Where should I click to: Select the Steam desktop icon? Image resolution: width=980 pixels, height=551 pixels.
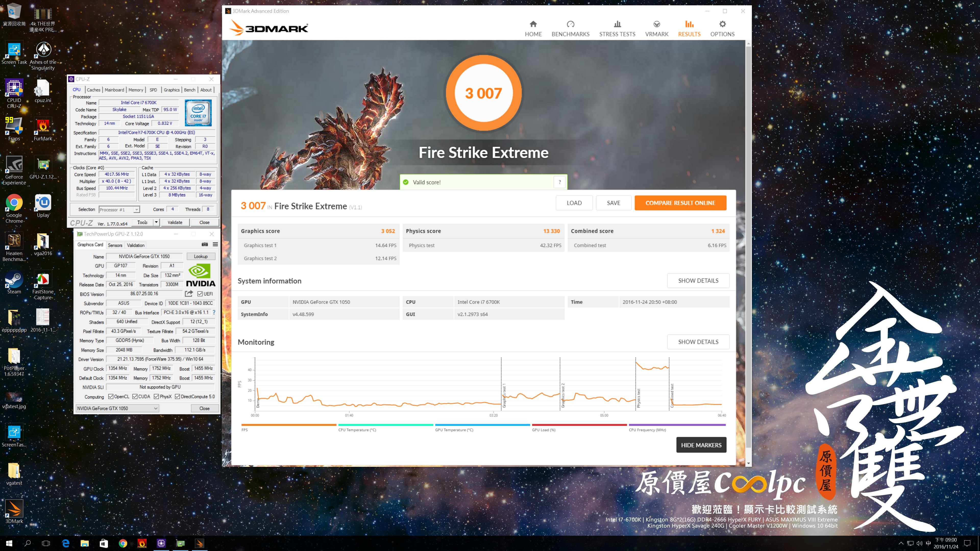click(x=14, y=282)
